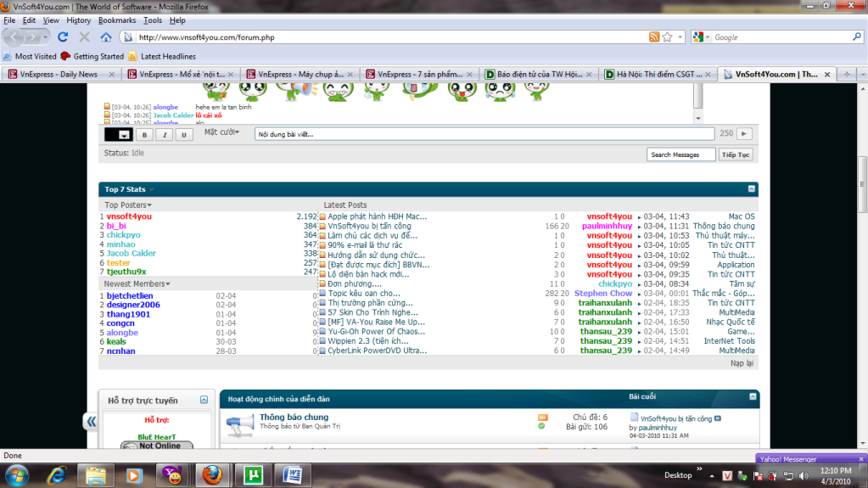Expand the Newest Members dropdown
The width and height of the screenshot is (868, 488).
coord(137,283)
